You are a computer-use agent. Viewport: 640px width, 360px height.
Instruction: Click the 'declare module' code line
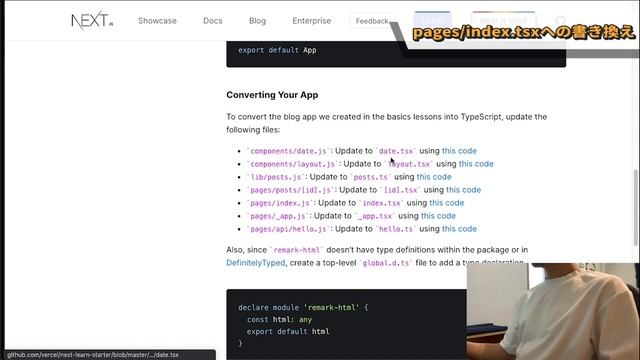[x=303, y=307]
